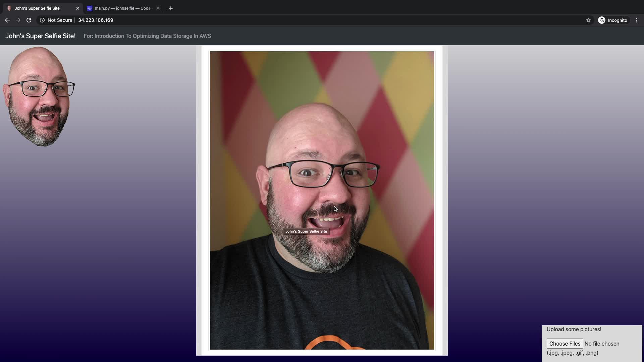Screen dimensions: 644x362
Task: Select John's Super Selfie Site tab
Action: click(37, 8)
